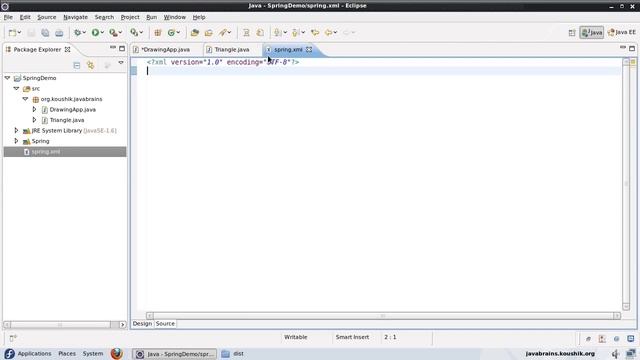Minimize the Package Explorer view
Screen dimensions: 640x360
click(113, 48)
